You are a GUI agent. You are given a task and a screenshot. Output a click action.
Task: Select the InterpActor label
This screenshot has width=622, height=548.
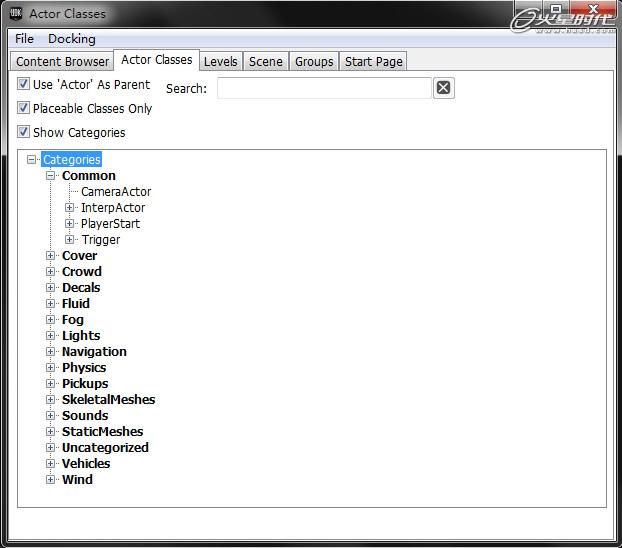[x=113, y=208]
